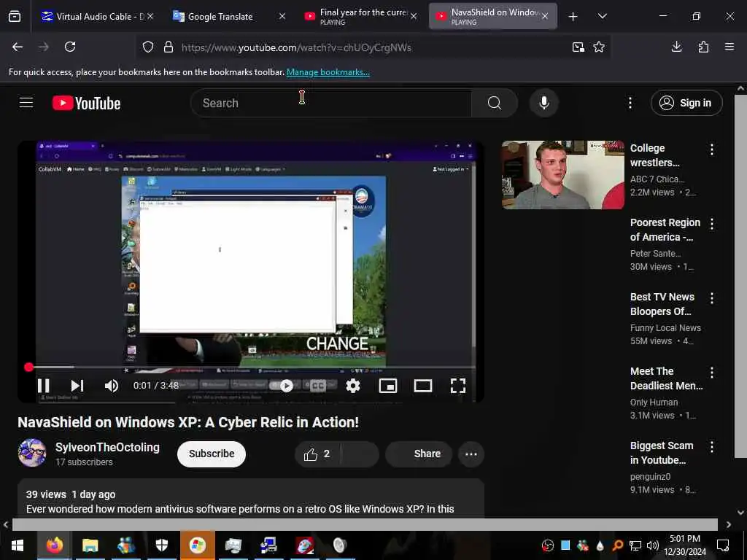Open options for Meet The Deadliest Men
Viewport: 747px width, 560px height.
712,373
